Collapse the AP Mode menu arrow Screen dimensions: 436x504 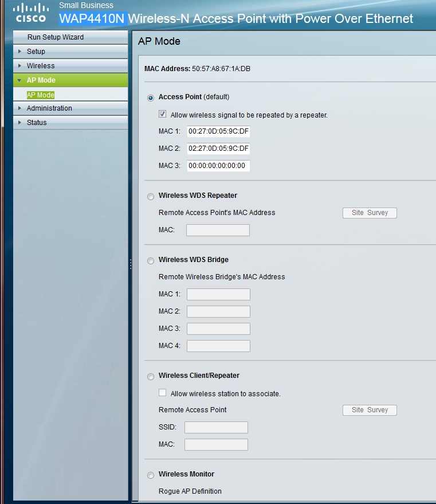tap(19, 80)
